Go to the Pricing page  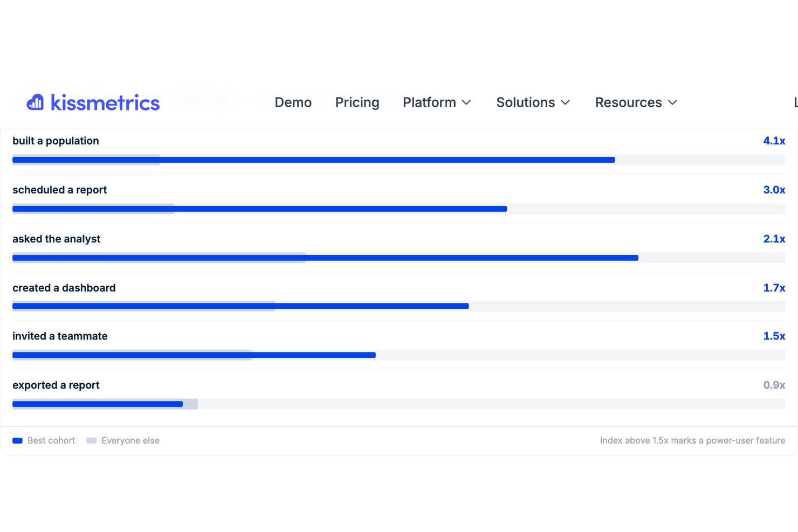(357, 102)
